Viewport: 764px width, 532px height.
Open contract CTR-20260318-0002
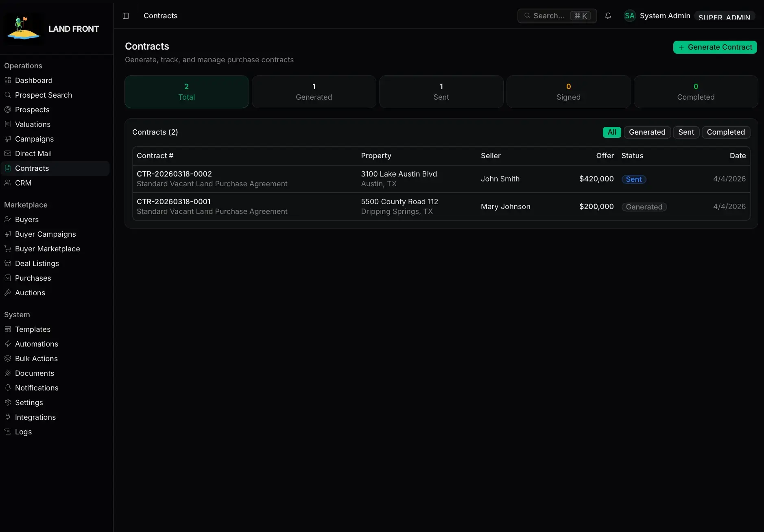(174, 174)
